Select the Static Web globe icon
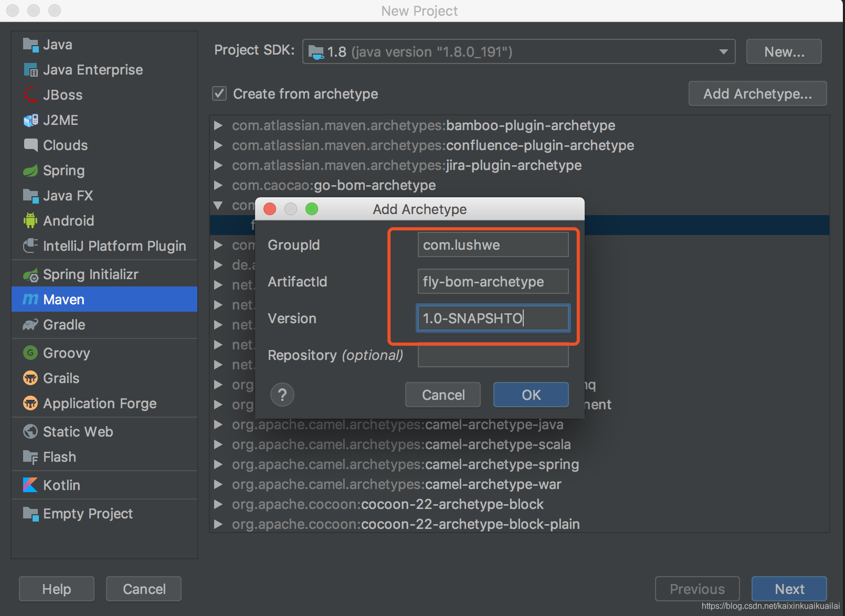 30,431
